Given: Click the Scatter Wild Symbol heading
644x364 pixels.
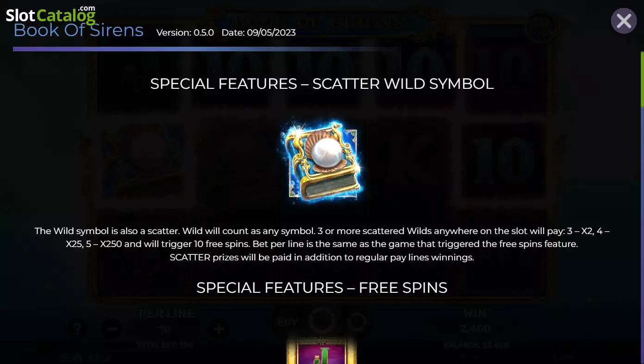Looking at the screenshot, I should (322, 84).
